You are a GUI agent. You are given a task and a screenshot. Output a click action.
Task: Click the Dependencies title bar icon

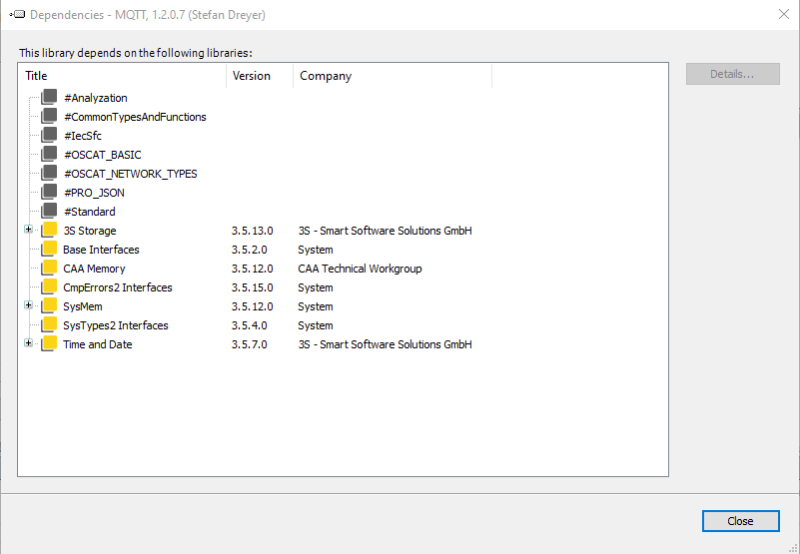pyautogui.click(x=17, y=14)
